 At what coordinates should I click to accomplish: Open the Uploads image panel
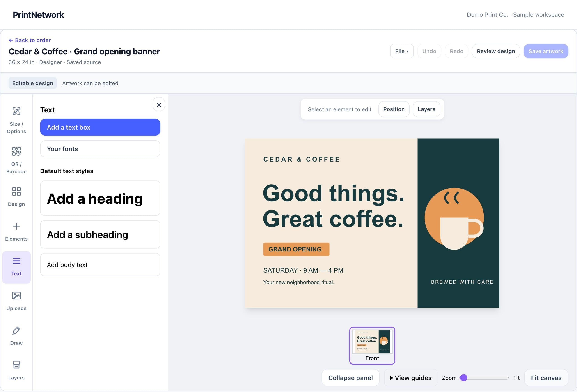(16, 301)
